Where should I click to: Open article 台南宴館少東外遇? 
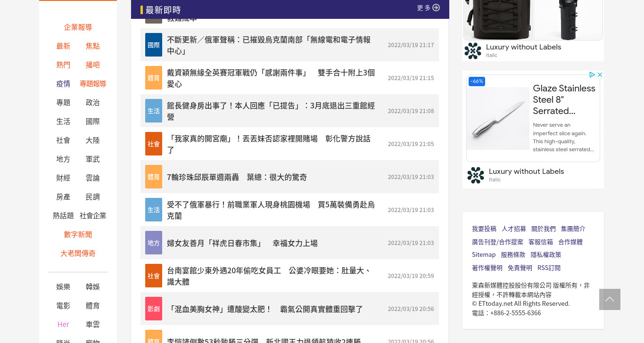pos(269,276)
